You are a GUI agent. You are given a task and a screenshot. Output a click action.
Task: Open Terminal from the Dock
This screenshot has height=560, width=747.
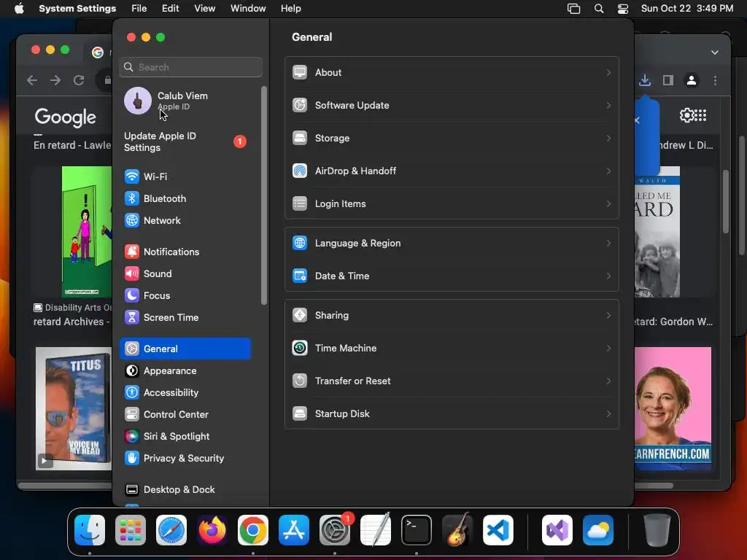coord(417,530)
